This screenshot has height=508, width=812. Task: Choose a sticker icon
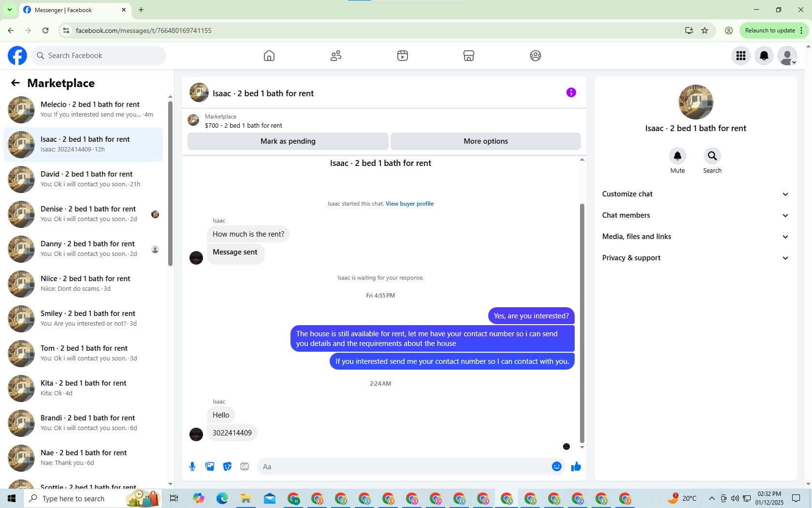coord(227,466)
